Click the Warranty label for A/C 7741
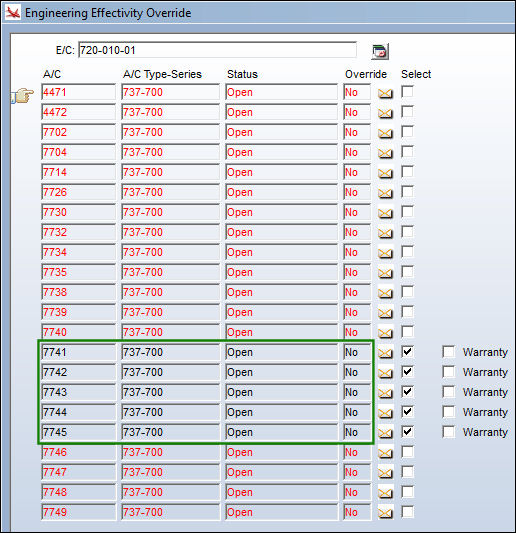This screenshot has height=533, width=516. point(485,352)
